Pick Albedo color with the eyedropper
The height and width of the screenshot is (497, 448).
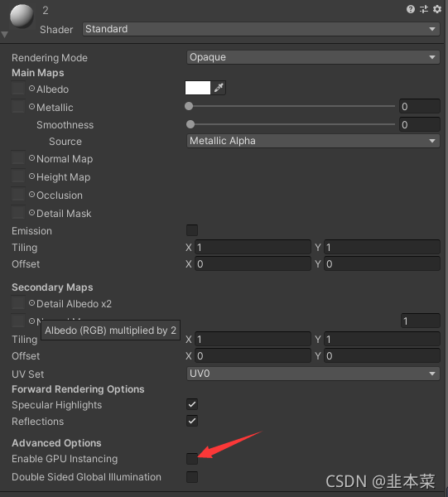[x=219, y=88]
